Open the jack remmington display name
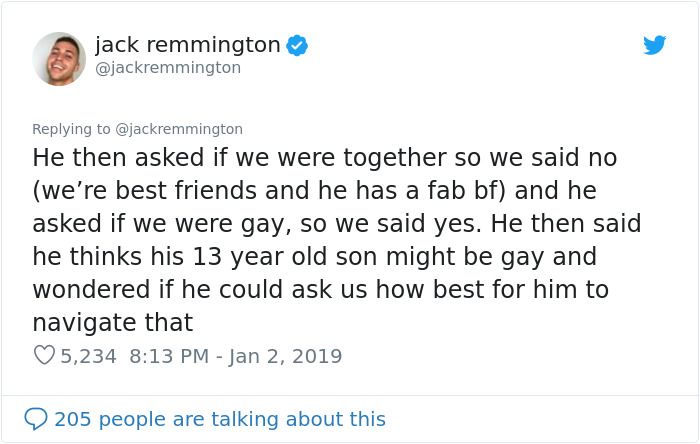 click(188, 45)
